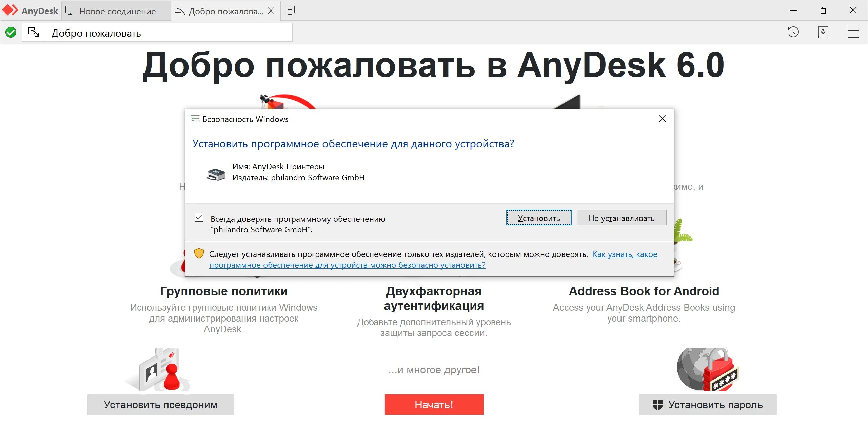This screenshot has width=868, height=429.
Task: Click the 'Установить' button
Action: click(x=539, y=218)
